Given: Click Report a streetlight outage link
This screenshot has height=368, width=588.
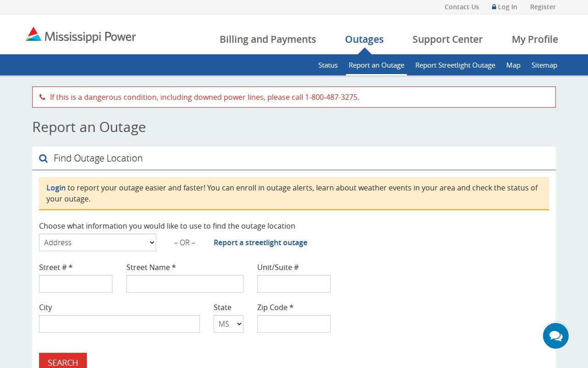Looking at the screenshot, I should [260, 242].
